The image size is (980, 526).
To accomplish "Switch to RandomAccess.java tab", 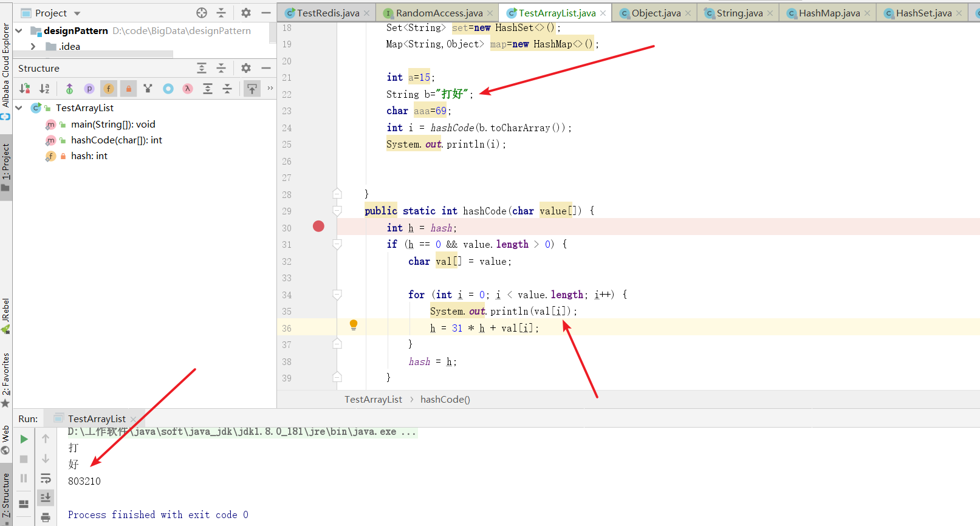I will click(x=439, y=13).
